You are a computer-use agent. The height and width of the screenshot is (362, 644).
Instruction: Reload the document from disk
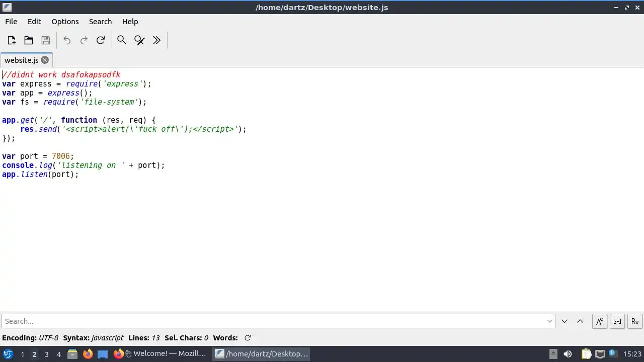coord(101,40)
